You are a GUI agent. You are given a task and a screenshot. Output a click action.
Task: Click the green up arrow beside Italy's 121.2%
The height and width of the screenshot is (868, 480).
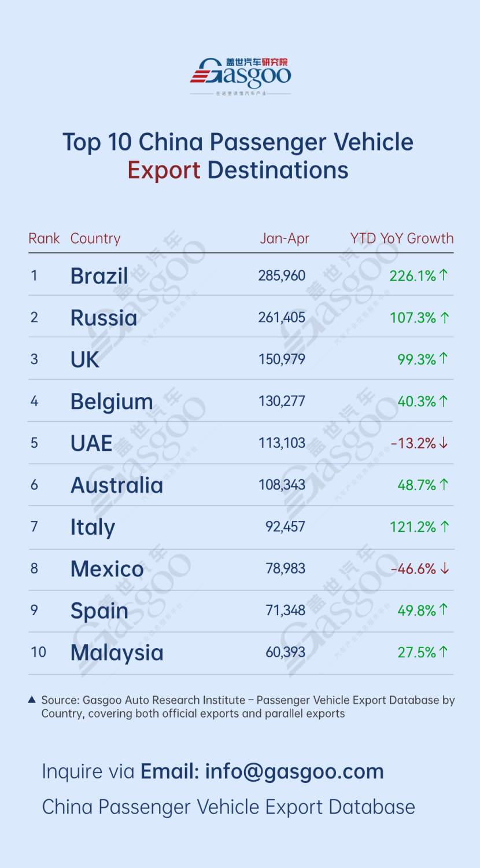(x=444, y=527)
